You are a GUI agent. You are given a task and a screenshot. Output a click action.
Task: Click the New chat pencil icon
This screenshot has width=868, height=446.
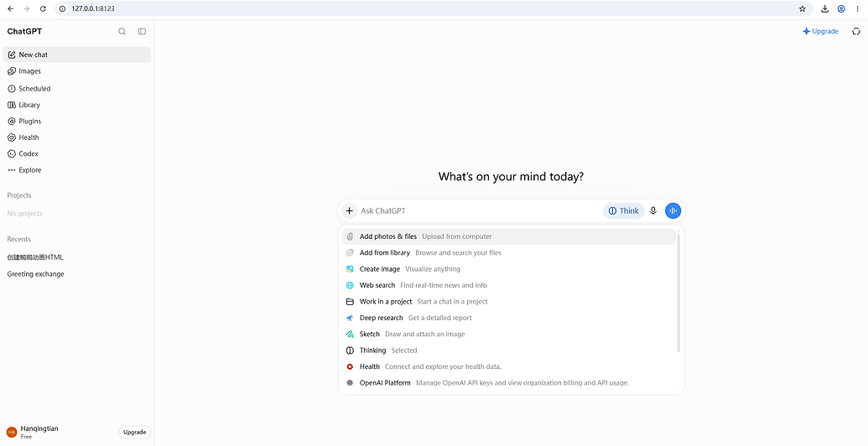point(12,54)
